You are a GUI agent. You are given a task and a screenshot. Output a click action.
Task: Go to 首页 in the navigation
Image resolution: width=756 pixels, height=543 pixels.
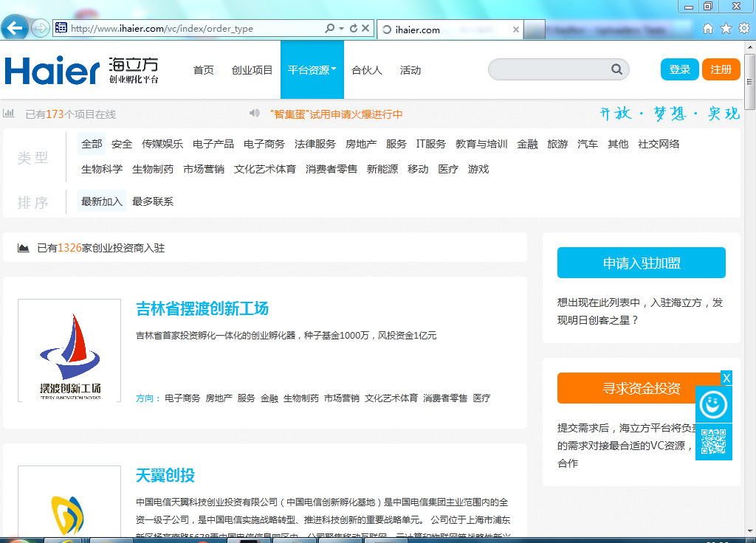click(x=204, y=70)
